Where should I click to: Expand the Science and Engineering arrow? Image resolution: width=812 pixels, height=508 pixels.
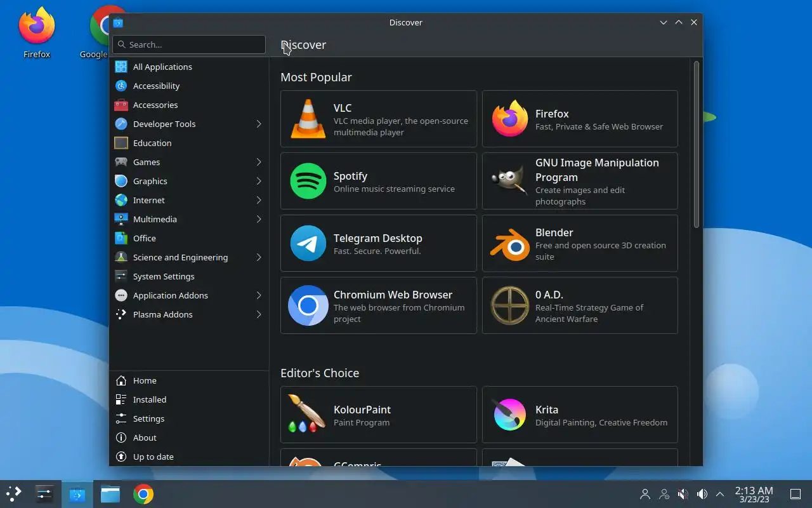(259, 257)
